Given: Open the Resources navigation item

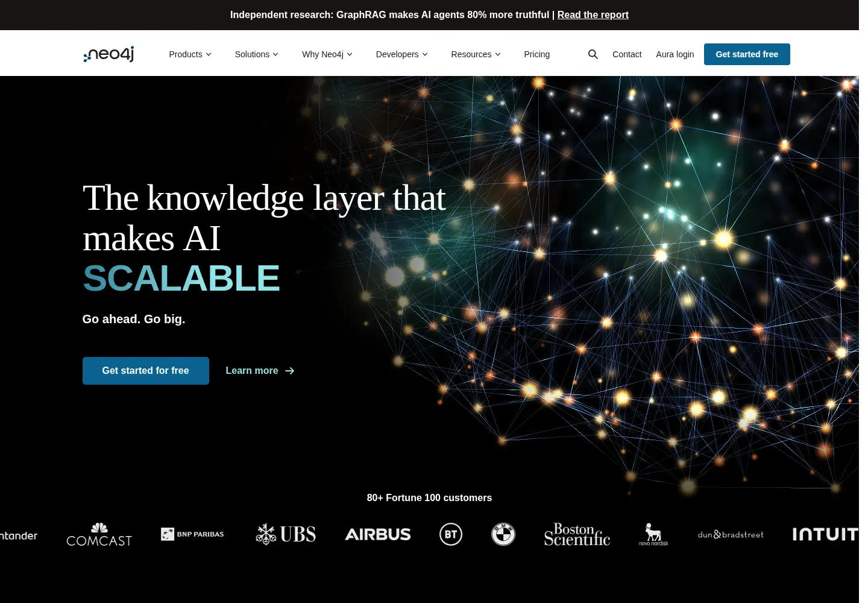Looking at the screenshot, I should point(476,54).
